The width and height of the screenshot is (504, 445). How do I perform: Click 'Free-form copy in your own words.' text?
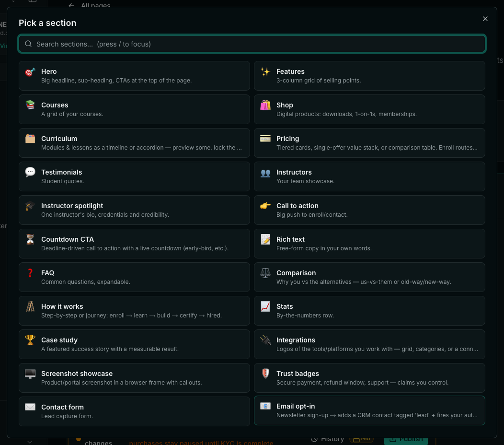(324, 248)
